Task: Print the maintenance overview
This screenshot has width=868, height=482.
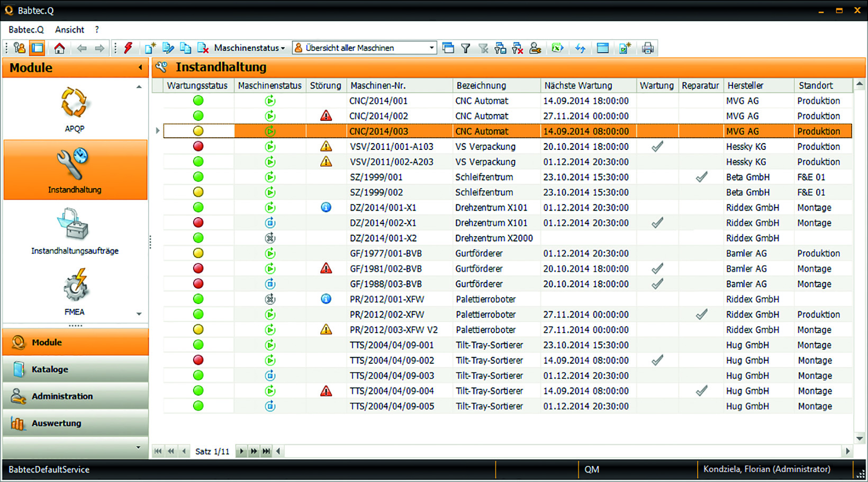Action: [647, 48]
